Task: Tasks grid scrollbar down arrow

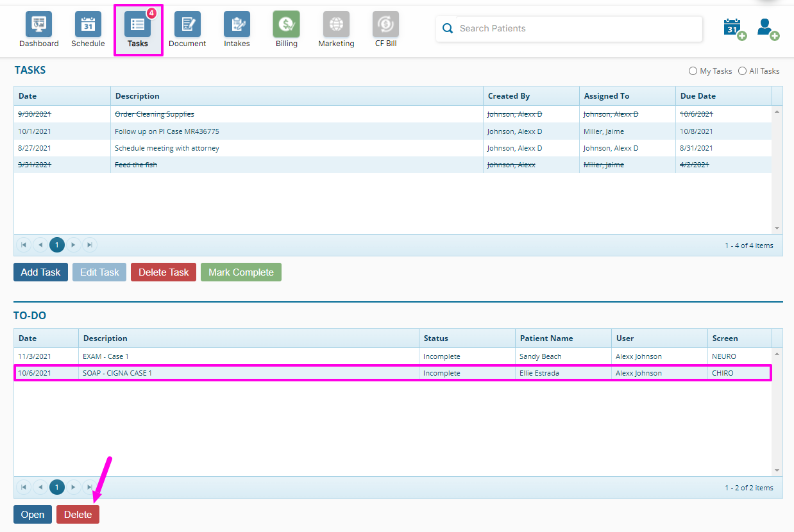Action: point(777,228)
